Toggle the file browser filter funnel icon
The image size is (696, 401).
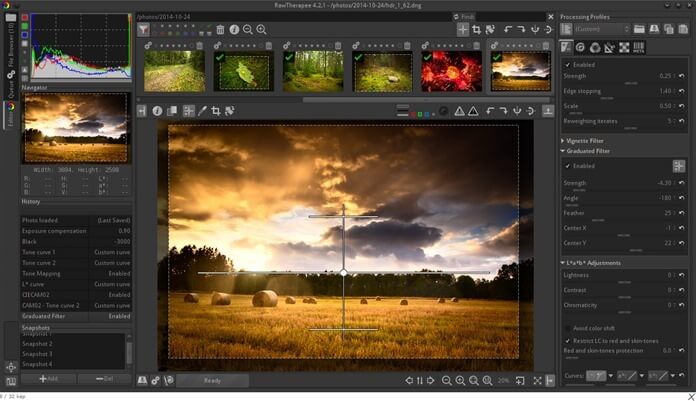pos(143,30)
